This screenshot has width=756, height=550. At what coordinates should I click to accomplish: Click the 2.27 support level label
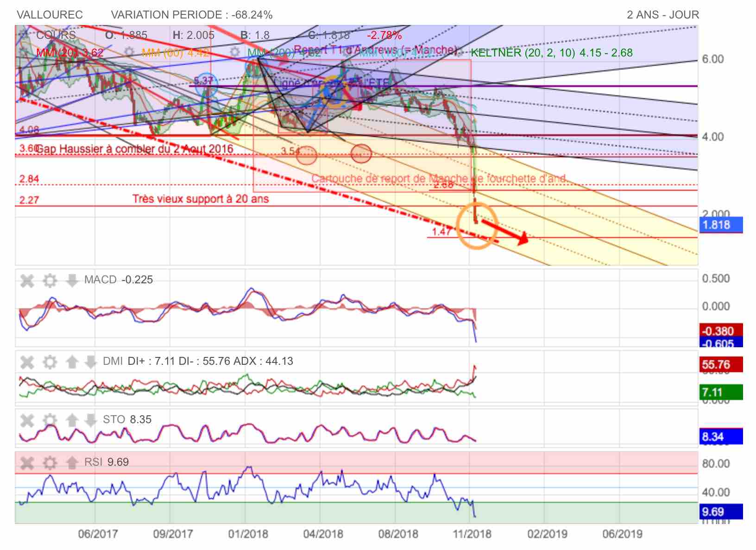pyautogui.click(x=29, y=200)
